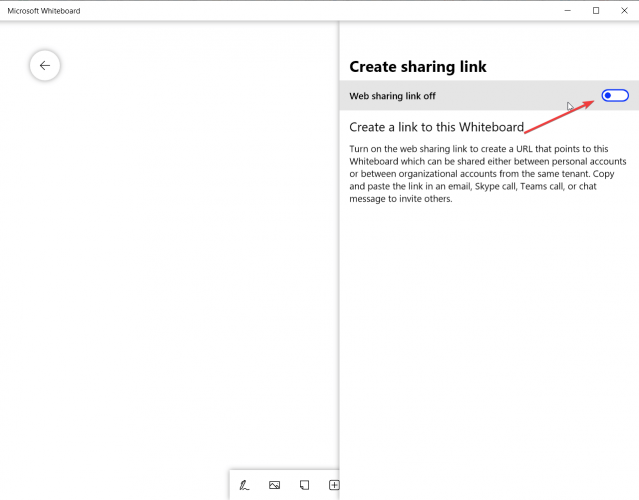Maximize the Whiteboard window
The image size is (639, 500).
596,11
